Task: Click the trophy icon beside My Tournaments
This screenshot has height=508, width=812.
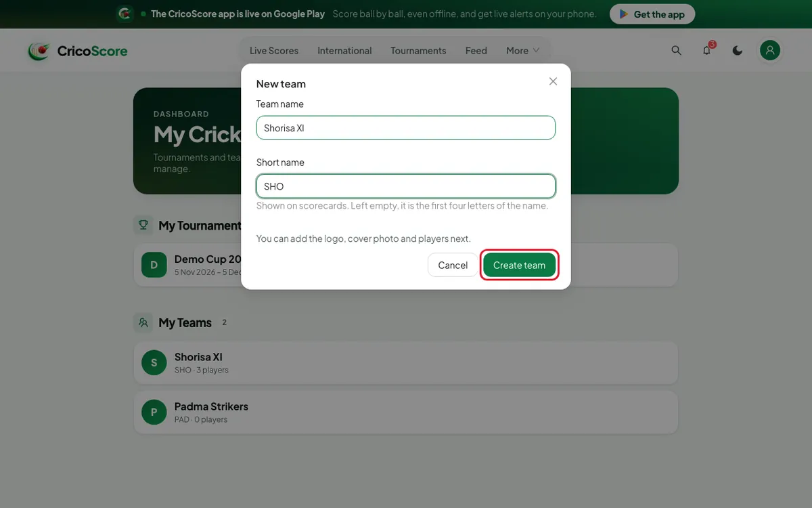Action: click(143, 225)
